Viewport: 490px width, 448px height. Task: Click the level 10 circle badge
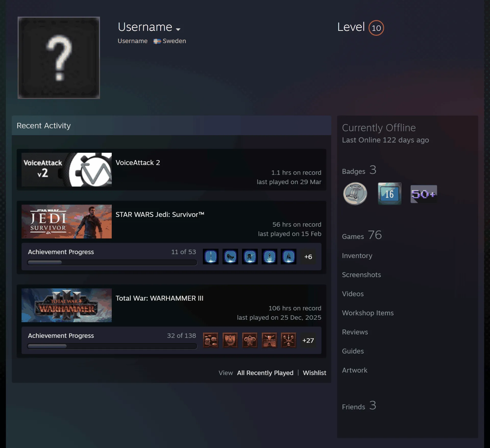coord(376,28)
